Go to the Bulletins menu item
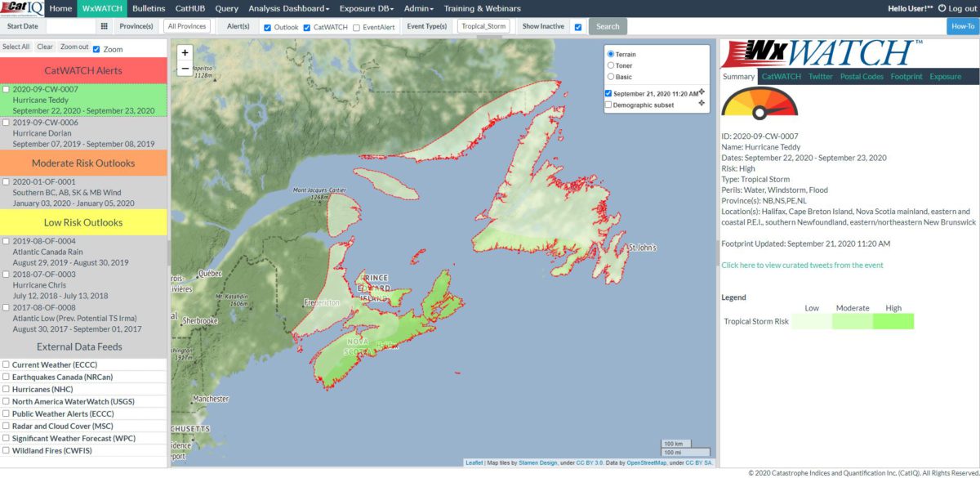The height and width of the screenshot is (478, 980). [x=149, y=8]
